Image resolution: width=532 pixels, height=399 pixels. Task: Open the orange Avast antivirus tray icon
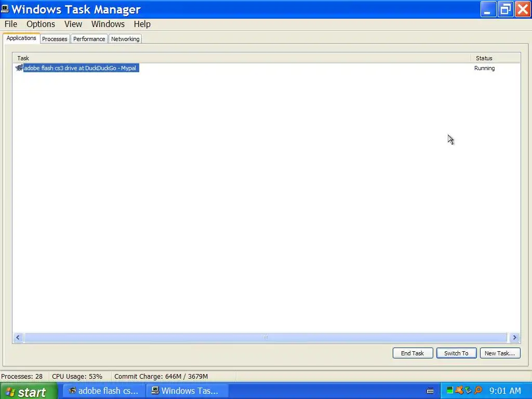[459, 390]
